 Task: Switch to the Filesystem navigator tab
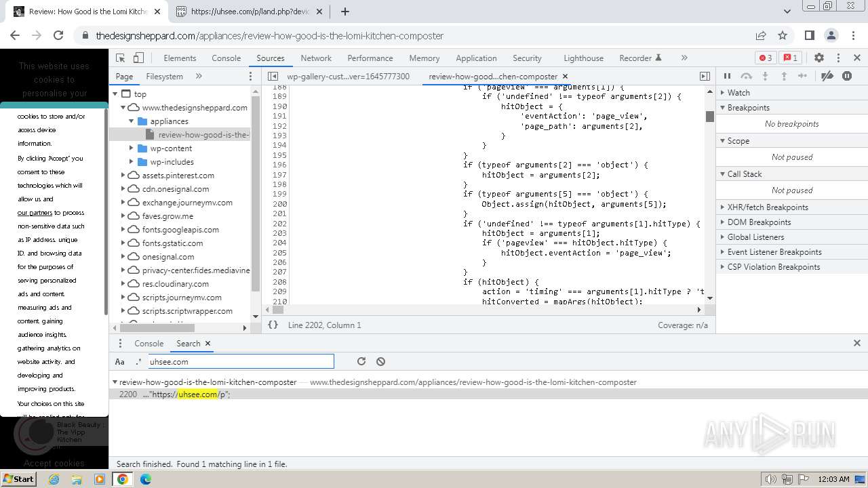(x=165, y=77)
